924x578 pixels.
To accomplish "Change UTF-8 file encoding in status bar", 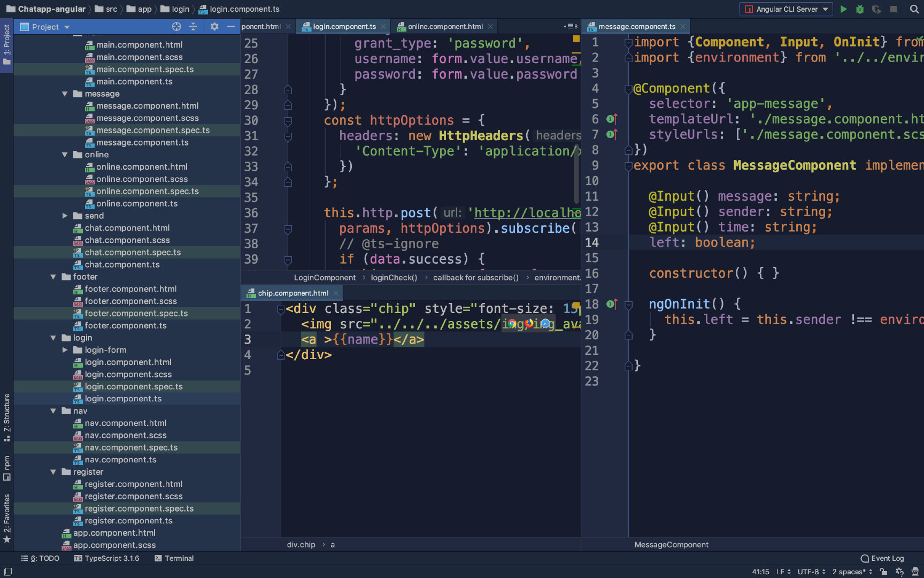I will 812,572.
